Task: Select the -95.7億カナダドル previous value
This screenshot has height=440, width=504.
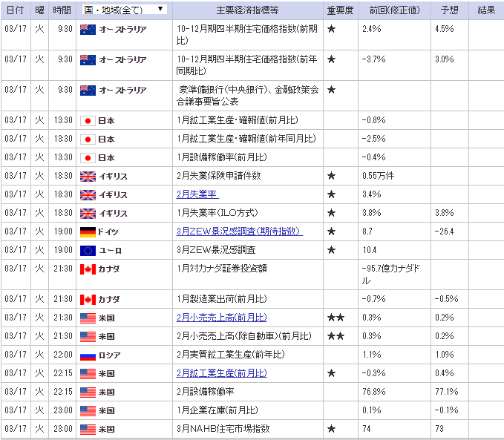Action: pyautogui.click(x=391, y=275)
